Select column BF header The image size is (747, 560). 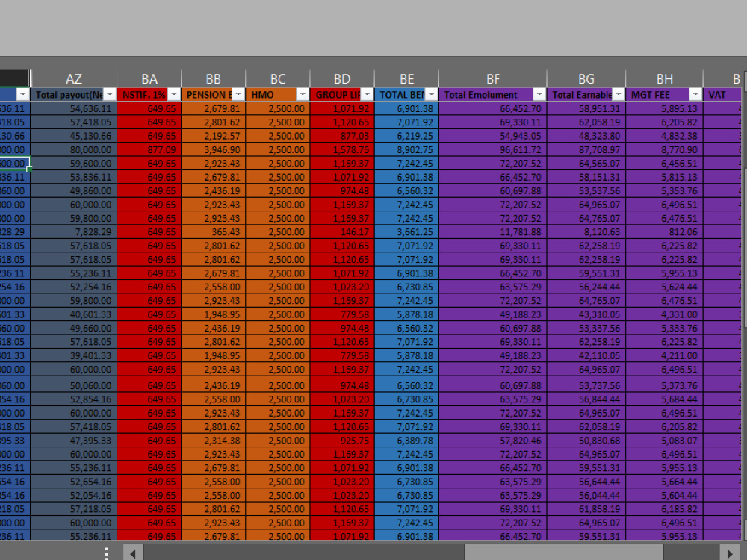pyautogui.click(x=492, y=78)
